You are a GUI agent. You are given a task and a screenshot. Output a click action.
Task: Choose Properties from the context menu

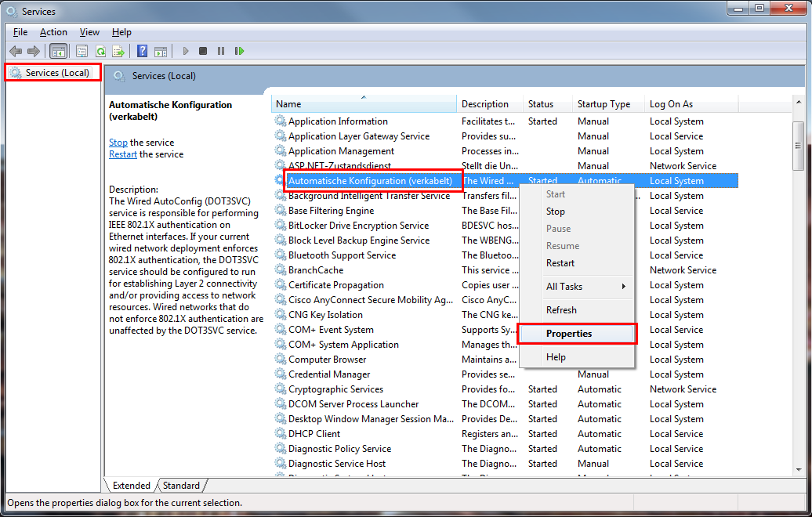[569, 334]
